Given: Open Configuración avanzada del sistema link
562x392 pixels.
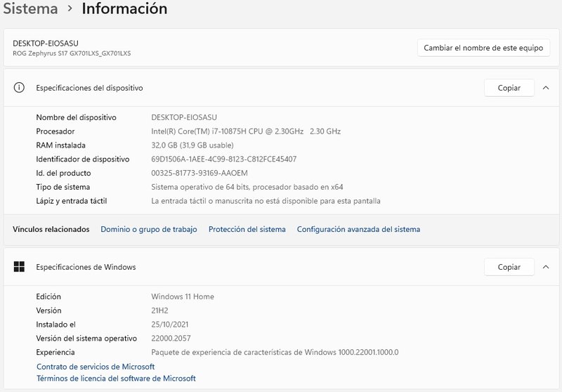Looking at the screenshot, I should coord(358,229).
